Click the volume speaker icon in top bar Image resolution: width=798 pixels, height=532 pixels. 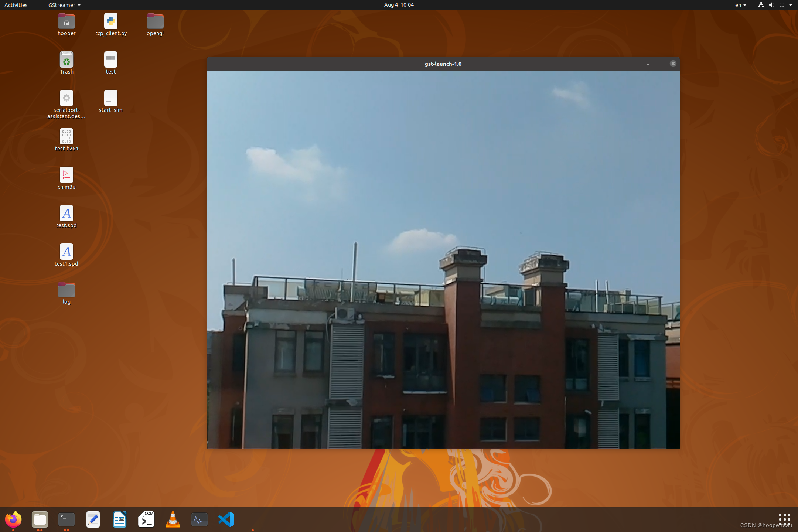point(771,5)
